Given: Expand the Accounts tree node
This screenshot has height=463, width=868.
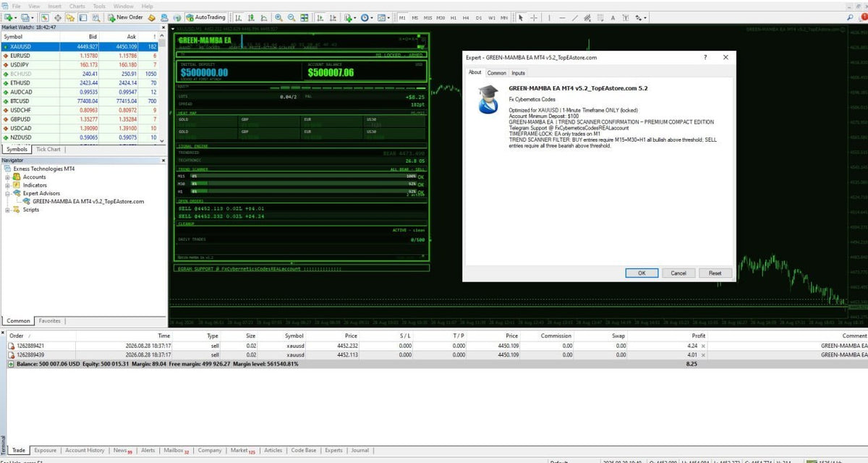Looking at the screenshot, I should (8, 177).
